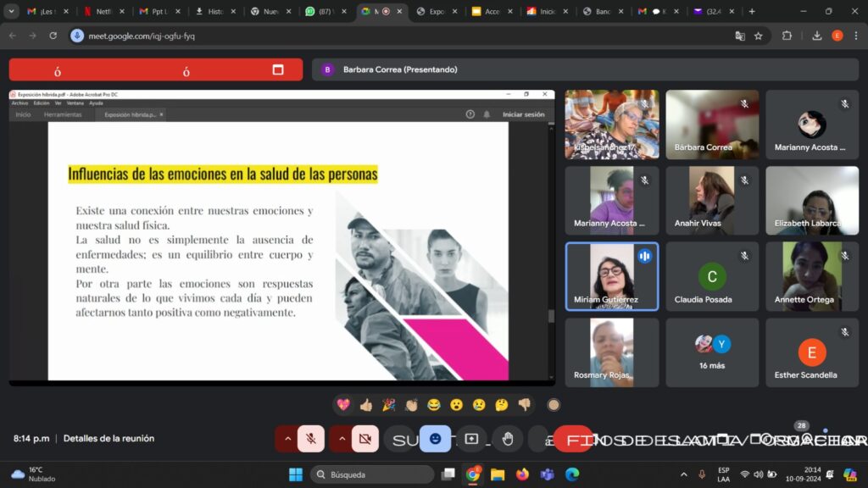This screenshot has height=488, width=868.
Task: Click the red end call button
Action: click(573, 439)
